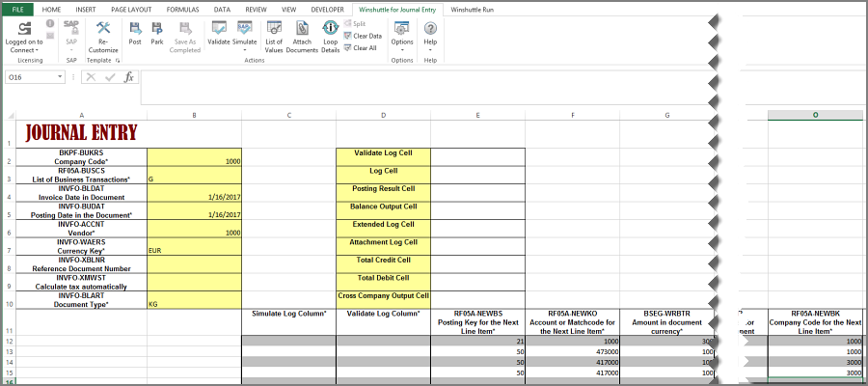Viewport: 868px width, 386px height.
Task: Click account cell 473000
Action: click(572, 351)
